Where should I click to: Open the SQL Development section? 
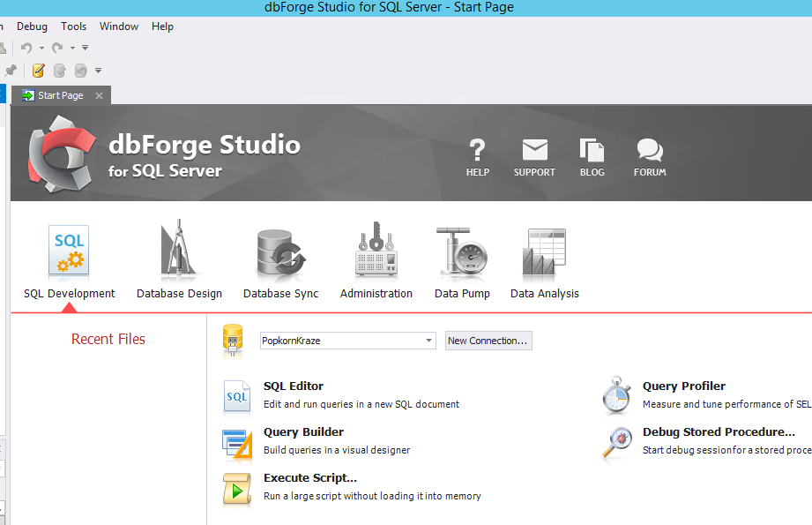[69, 261]
